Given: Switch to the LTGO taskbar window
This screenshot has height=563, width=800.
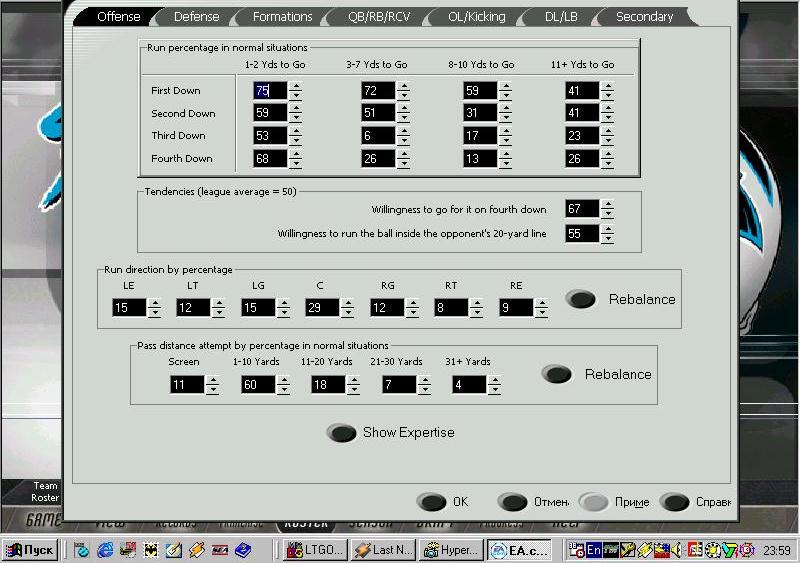Looking at the screenshot, I should (x=314, y=550).
